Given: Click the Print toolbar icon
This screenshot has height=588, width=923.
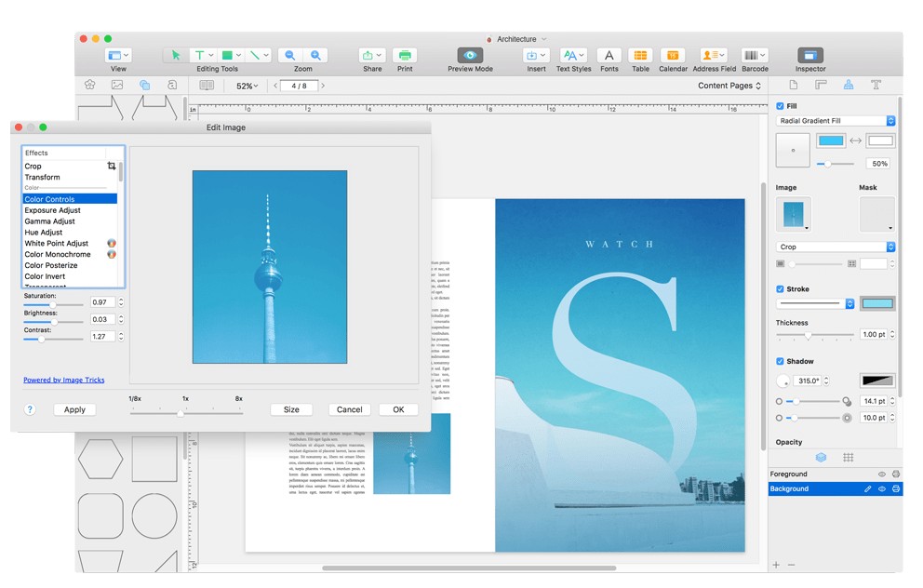Looking at the screenshot, I should click(405, 56).
